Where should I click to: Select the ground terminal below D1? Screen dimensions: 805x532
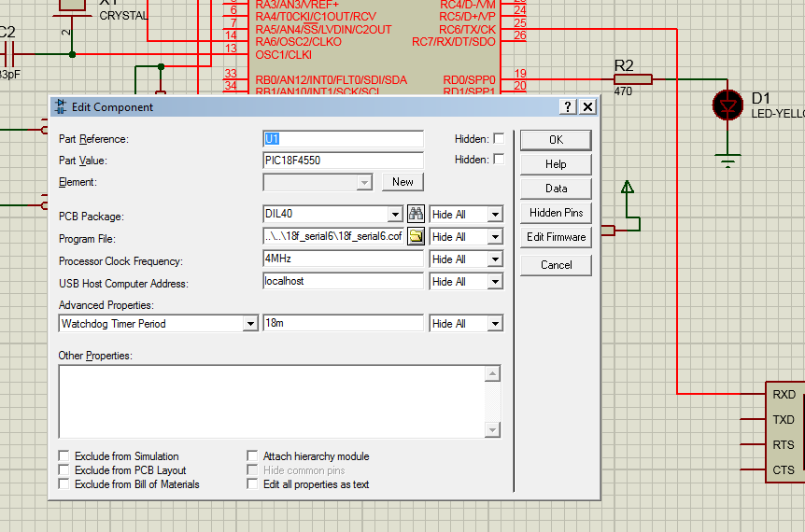point(727,160)
